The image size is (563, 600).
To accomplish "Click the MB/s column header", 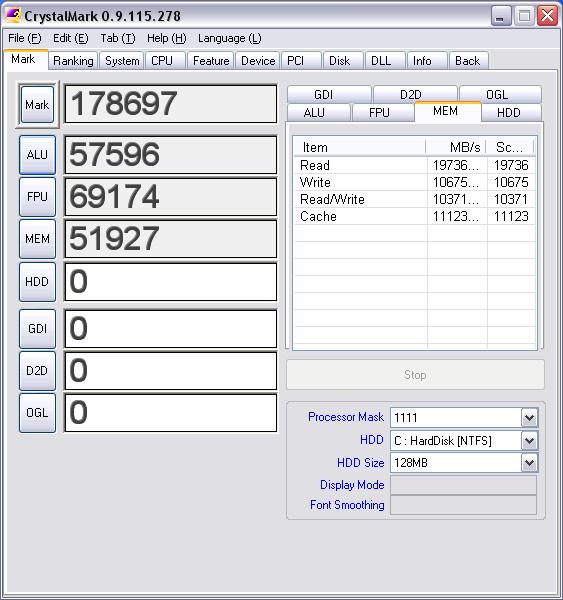I will tap(455, 147).
